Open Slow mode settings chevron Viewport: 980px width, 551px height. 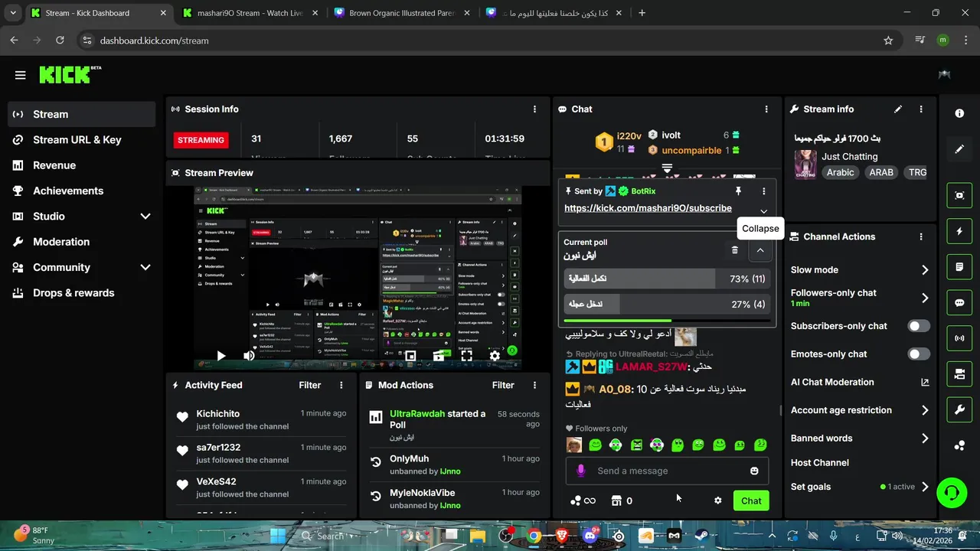(925, 270)
